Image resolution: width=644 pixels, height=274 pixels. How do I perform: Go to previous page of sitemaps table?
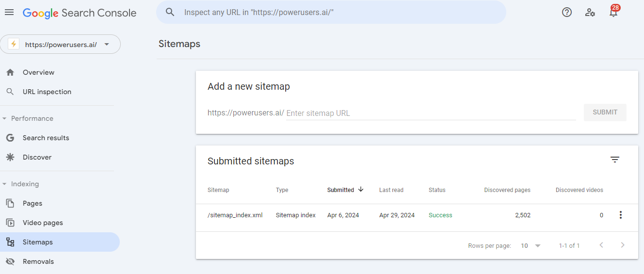(601, 245)
